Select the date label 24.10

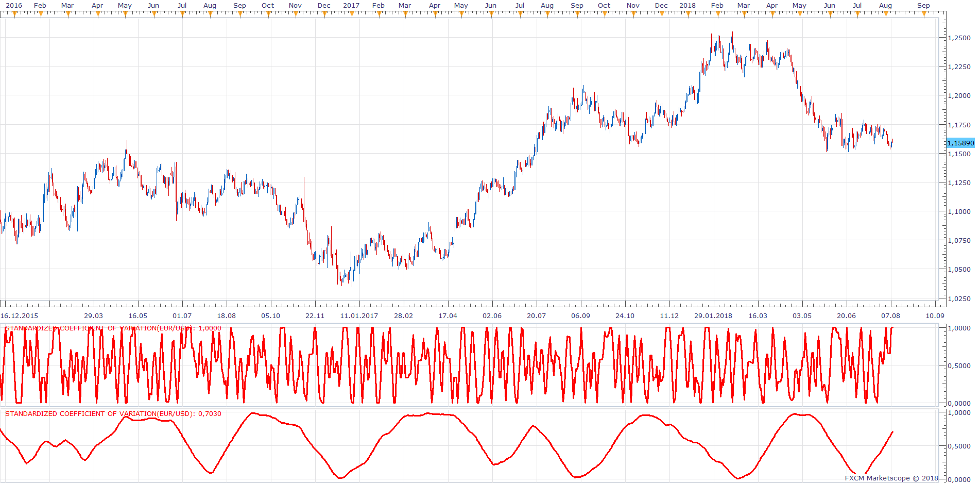tap(625, 315)
